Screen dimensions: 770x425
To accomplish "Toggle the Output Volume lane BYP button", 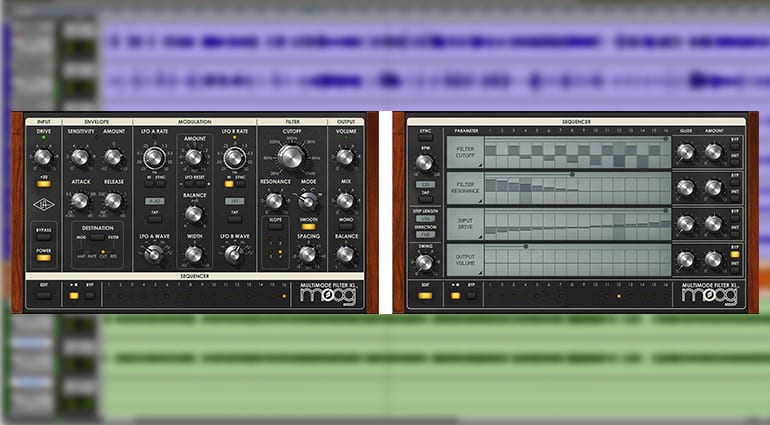I will tap(735, 255).
